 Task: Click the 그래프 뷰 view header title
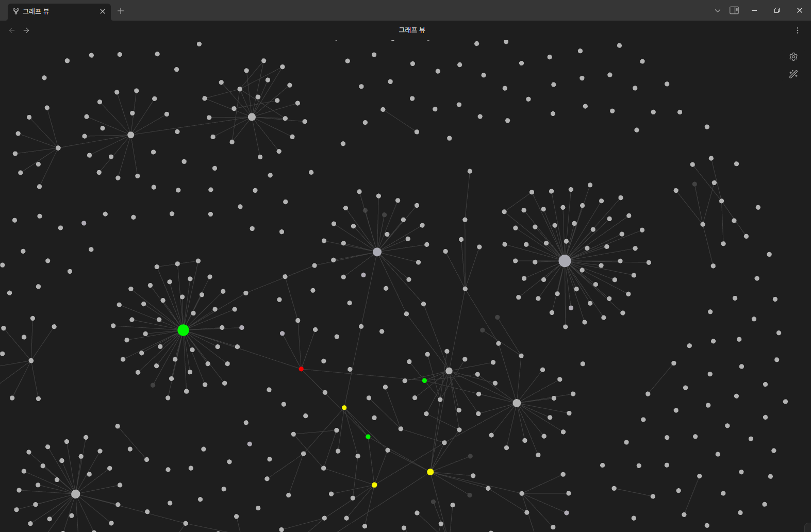point(411,30)
